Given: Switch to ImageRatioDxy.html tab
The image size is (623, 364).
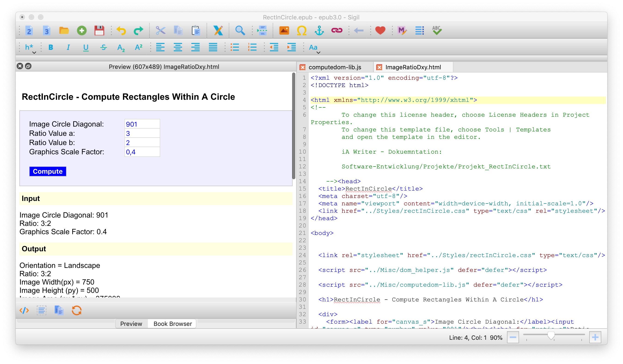Looking at the screenshot, I should (x=413, y=67).
